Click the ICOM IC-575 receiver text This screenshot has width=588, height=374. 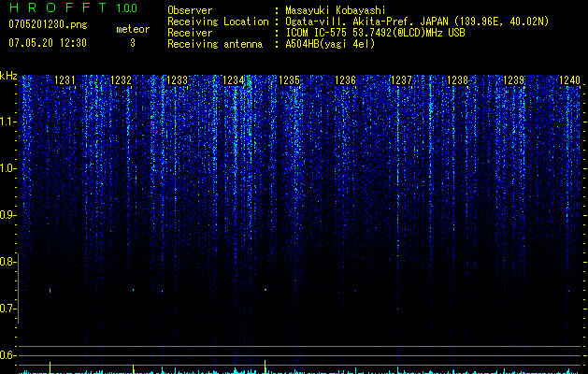[x=375, y=33]
